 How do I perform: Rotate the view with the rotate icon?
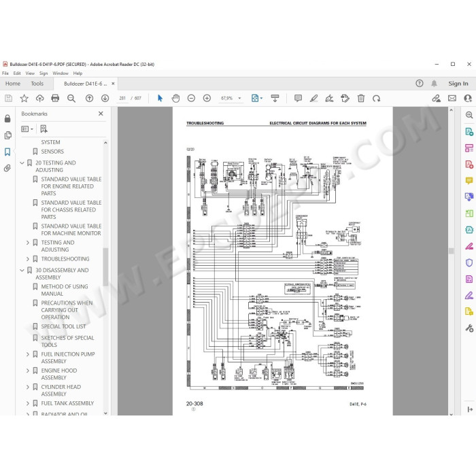click(377, 99)
